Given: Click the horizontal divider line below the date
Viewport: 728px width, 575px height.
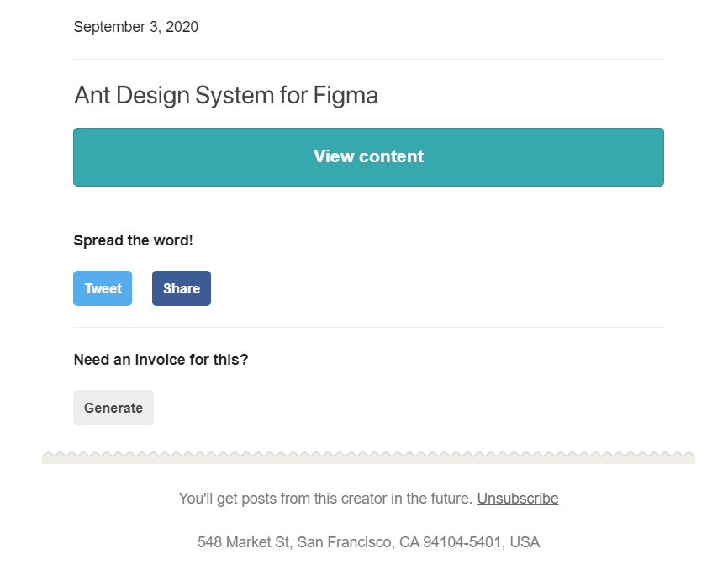Looking at the screenshot, I should 369,60.
